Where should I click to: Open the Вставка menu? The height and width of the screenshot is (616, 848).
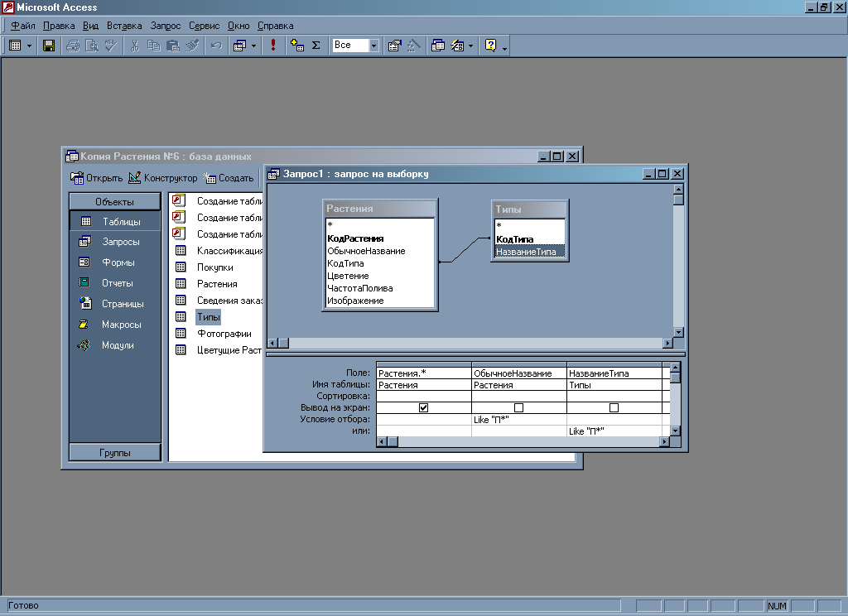point(124,26)
